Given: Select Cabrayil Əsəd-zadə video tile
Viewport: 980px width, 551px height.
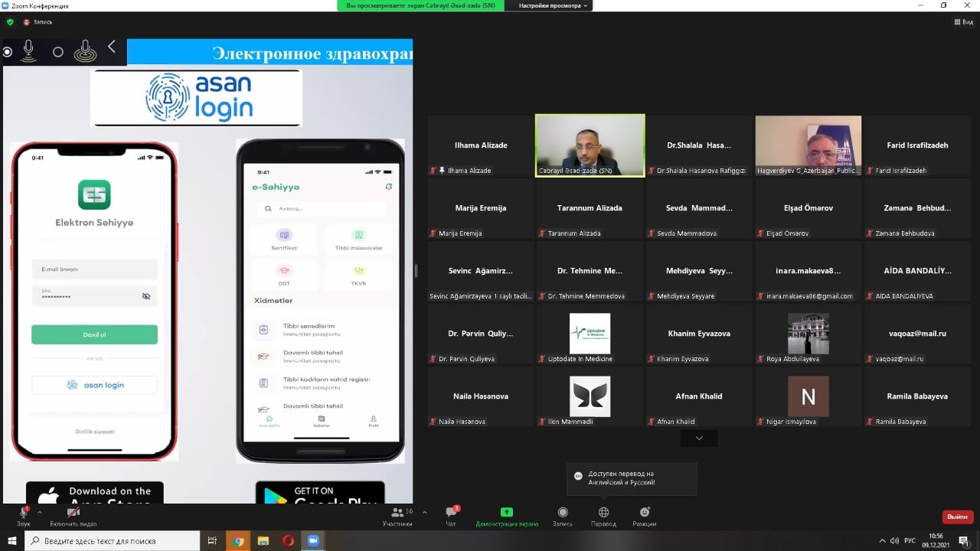Looking at the screenshot, I should point(590,145).
